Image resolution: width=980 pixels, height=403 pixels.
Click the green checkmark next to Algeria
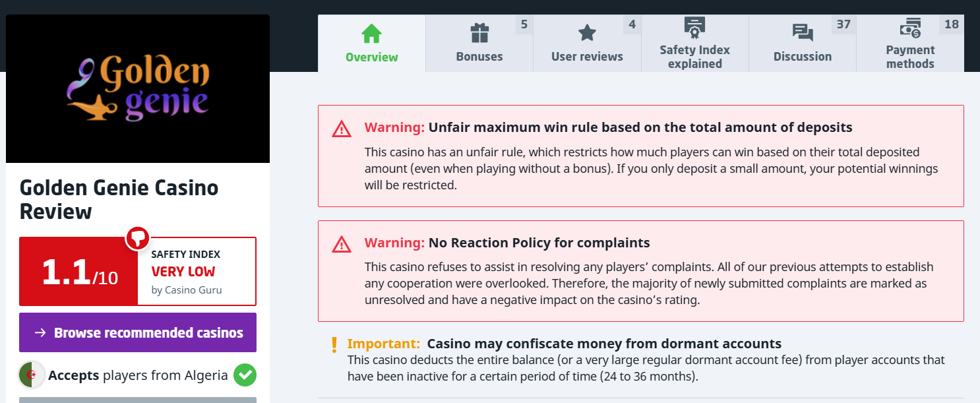pos(245,375)
